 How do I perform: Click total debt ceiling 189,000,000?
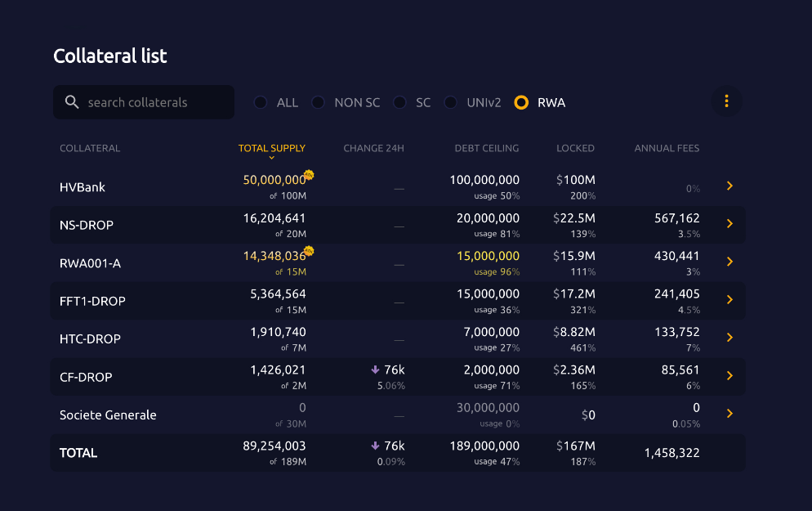coord(484,446)
